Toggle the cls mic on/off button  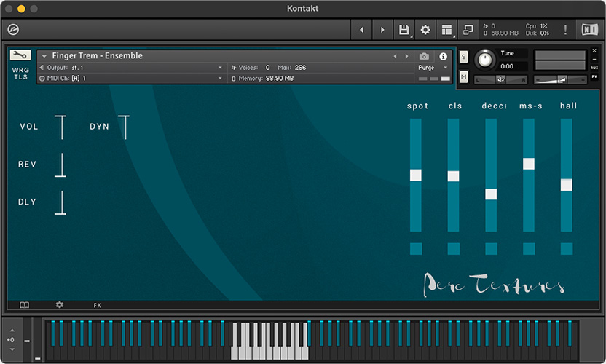453,248
